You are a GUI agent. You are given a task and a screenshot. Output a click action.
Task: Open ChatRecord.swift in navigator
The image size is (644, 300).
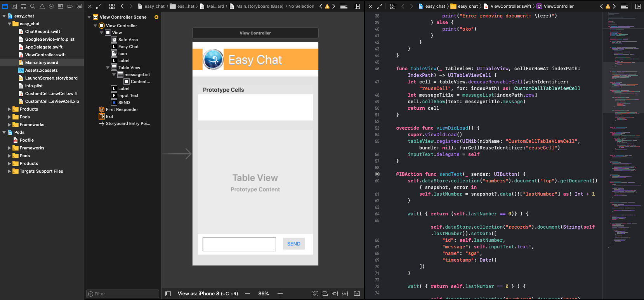point(42,31)
